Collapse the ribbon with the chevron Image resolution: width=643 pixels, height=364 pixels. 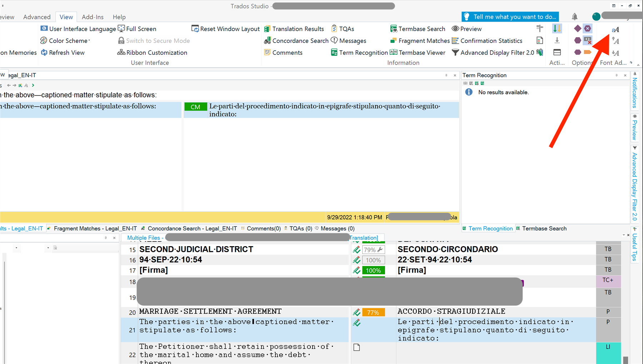638,65
